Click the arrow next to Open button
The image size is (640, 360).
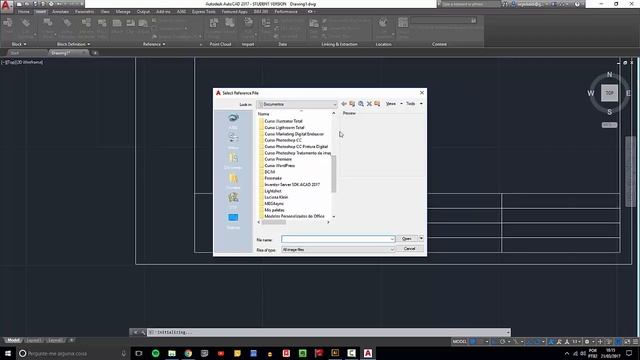(421, 238)
